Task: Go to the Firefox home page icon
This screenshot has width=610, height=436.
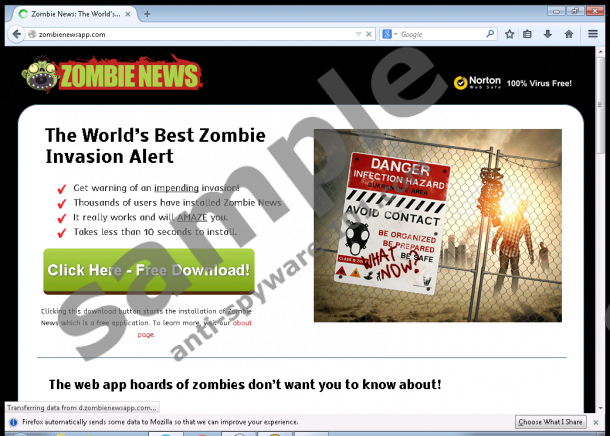Action: [569, 34]
